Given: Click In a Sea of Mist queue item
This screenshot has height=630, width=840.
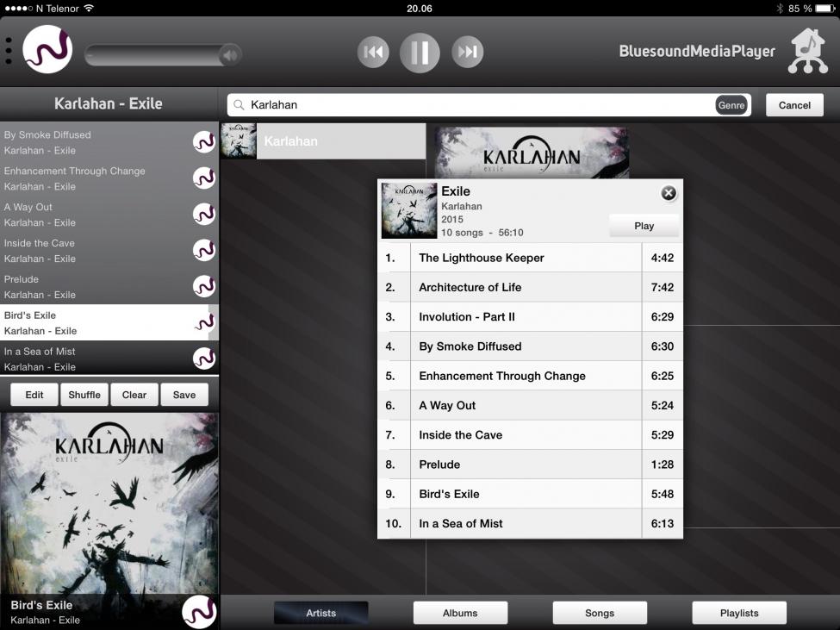Looking at the screenshot, I should [x=109, y=359].
